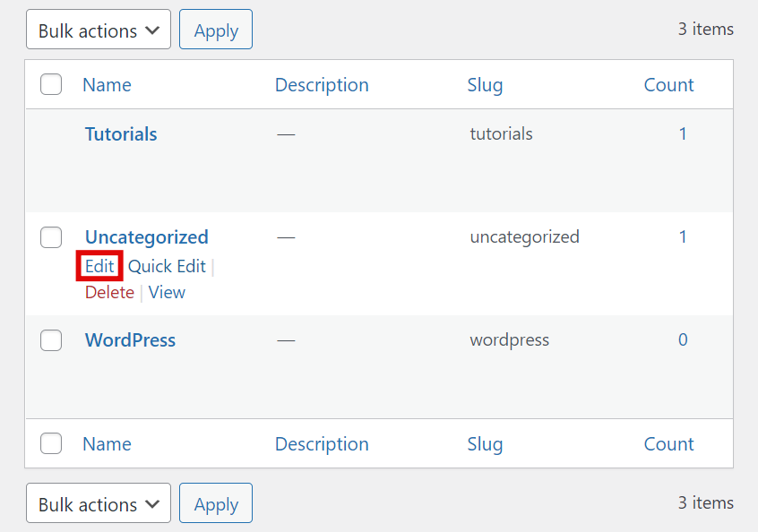The image size is (758, 532).
Task: Click Edit under Uncategorized
Action: click(99, 266)
